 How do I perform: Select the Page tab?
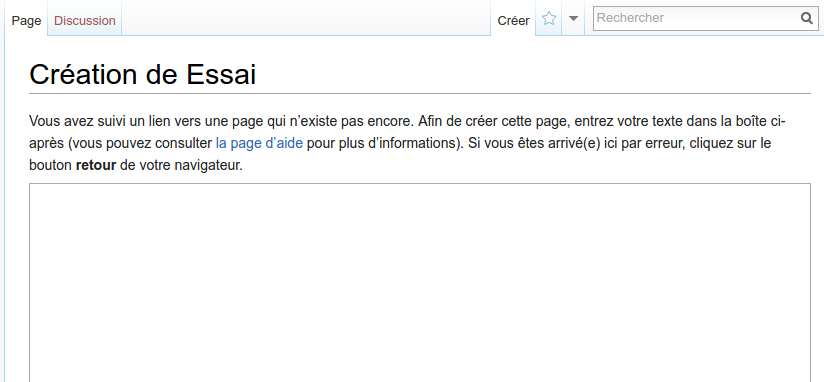[x=26, y=20]
